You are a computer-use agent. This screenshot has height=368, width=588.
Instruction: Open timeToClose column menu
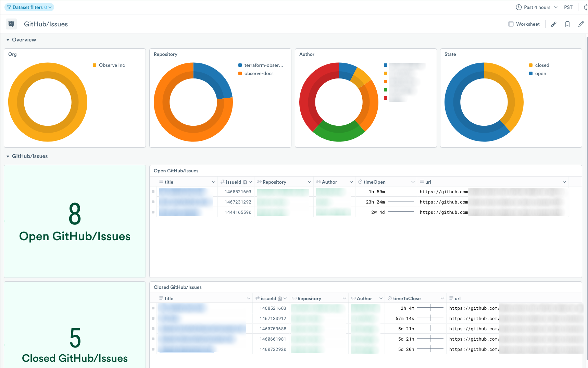(x=442, y=298)
